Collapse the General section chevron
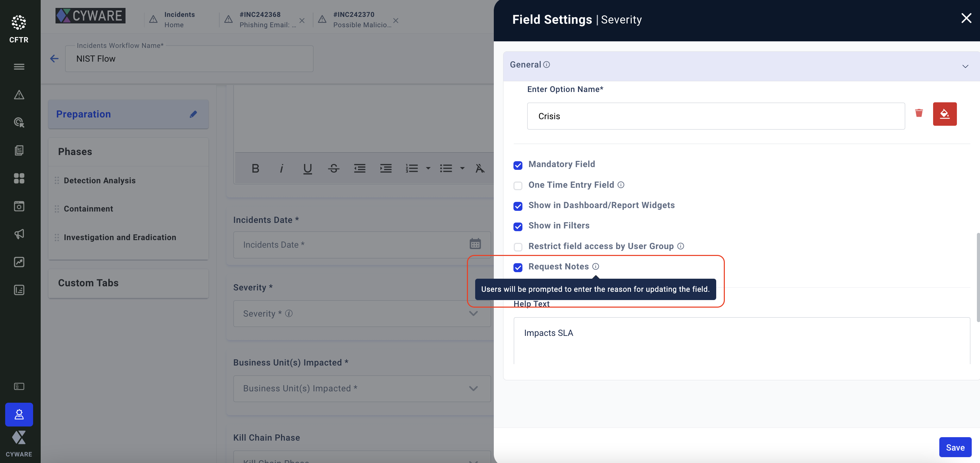 pos(965,66)
